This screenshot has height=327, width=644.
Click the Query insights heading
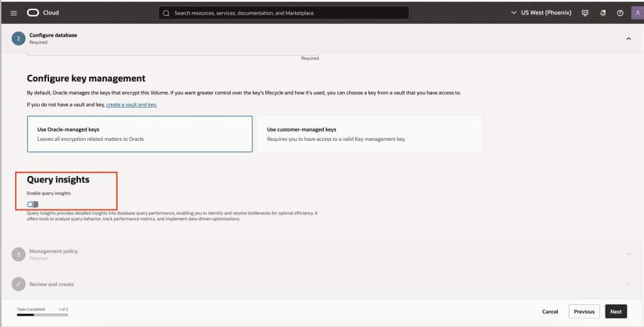point(58,179)
